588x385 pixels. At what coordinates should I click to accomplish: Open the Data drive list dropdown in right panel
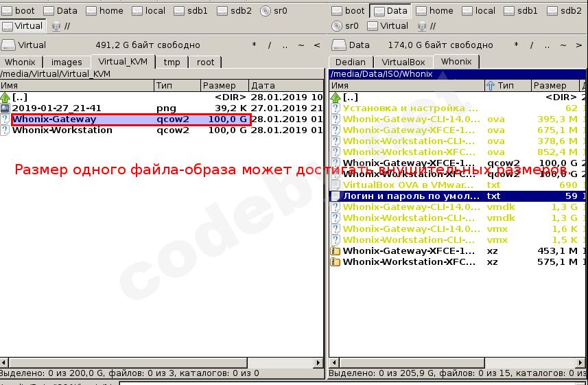[x=351, y=45]
